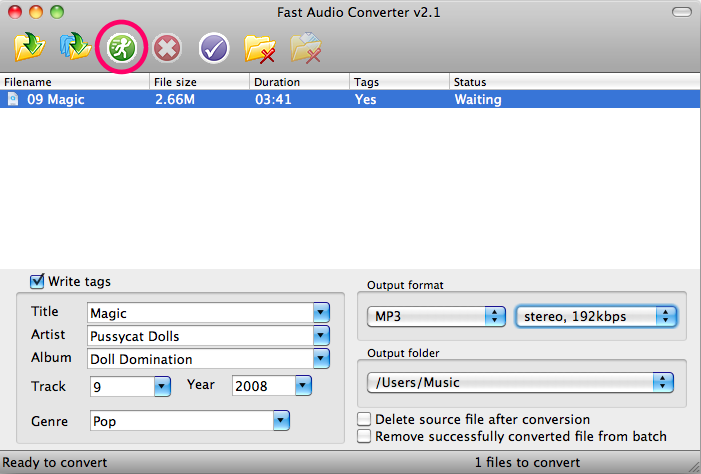Zoom the window with green button
The height and width of the screenshot is (474, 701).
pyautogui.click(x=57, y=12)
